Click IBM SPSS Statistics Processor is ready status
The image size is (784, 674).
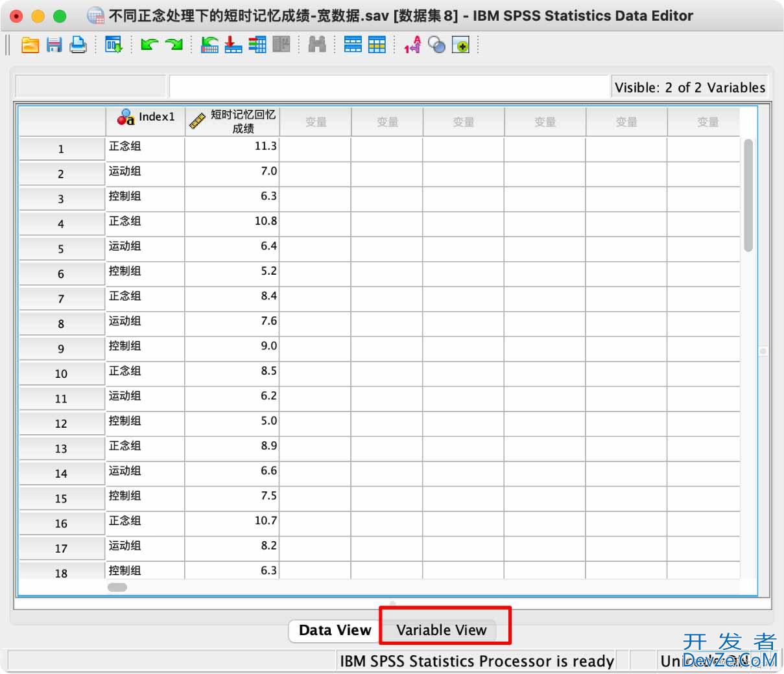(x=477, y=661)
